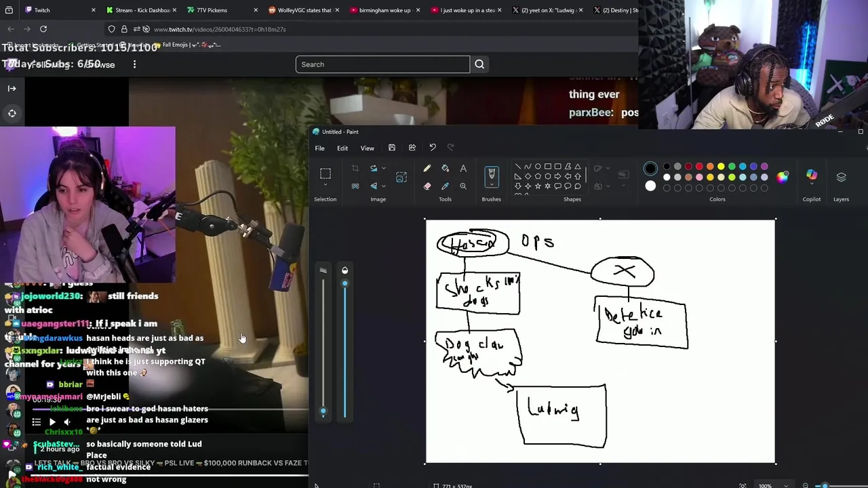Expand the Selection tool dropdown arrow
The image size is (868, 488).
click(325, 184)
